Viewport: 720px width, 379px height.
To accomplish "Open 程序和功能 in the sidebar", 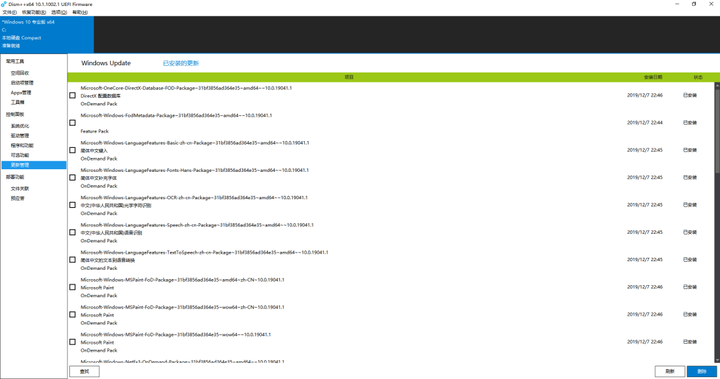I will (22, 145).
